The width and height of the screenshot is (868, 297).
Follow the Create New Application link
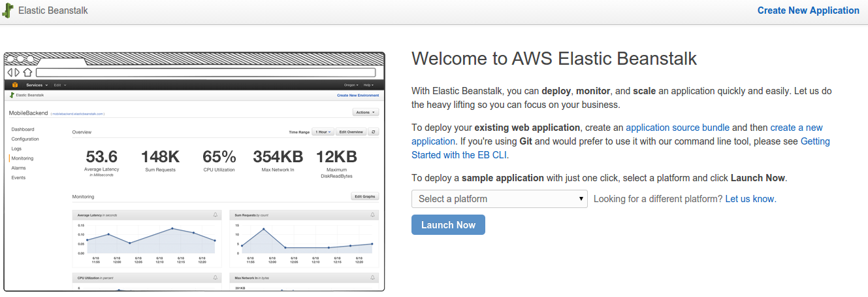pyautogui.click(x=808, y=10)
